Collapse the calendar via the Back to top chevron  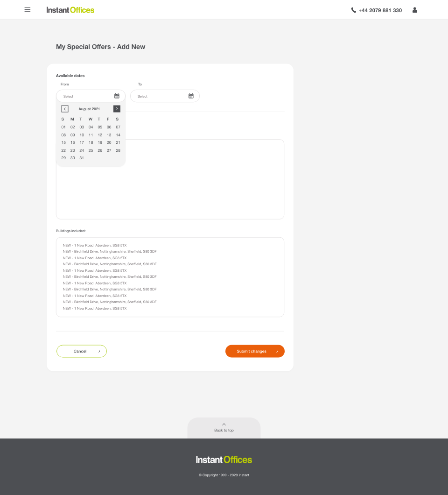[224, 424]
